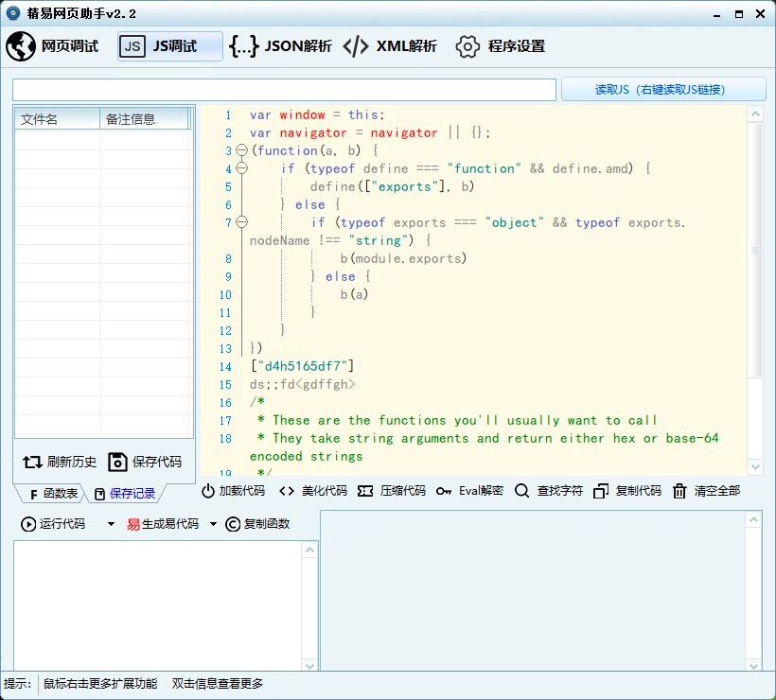Open dropdown arrow beside 生成易代码
Viewport: 776px width, 700px height.
tap(213, 524)
